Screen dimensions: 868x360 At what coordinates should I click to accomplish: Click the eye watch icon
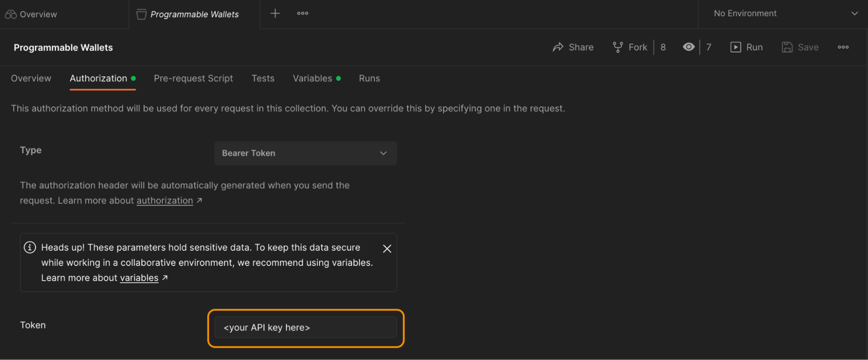(689, 47)
